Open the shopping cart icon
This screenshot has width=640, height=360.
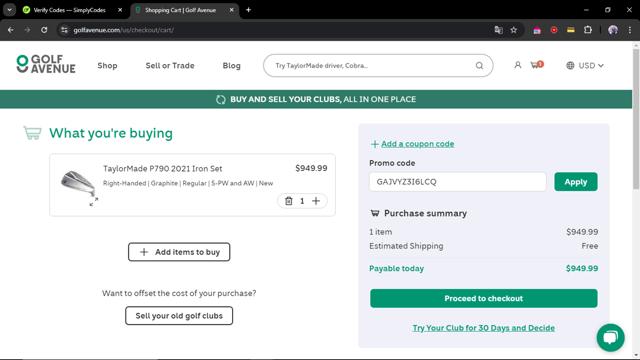pyautogui.click(x=537, y=65)
